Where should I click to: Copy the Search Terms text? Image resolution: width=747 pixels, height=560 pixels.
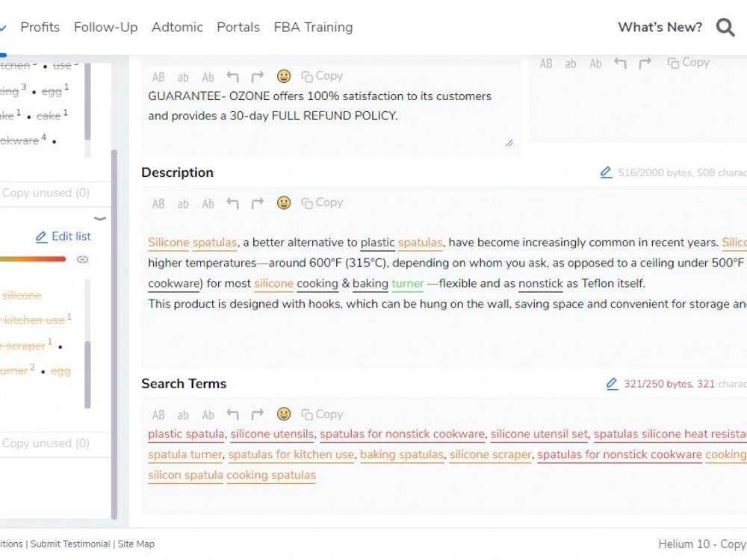(322, 414)
